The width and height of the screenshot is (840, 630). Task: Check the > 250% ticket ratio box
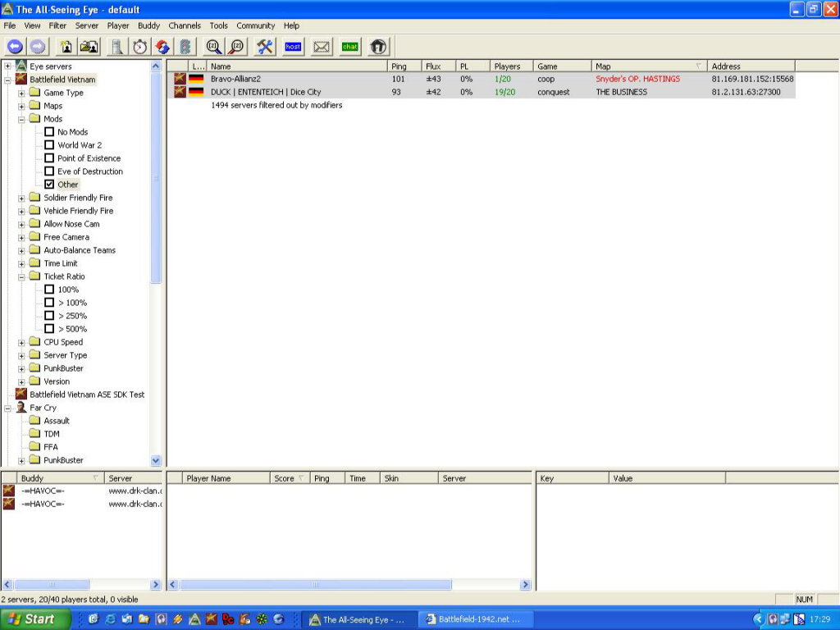tap(49, 316)
